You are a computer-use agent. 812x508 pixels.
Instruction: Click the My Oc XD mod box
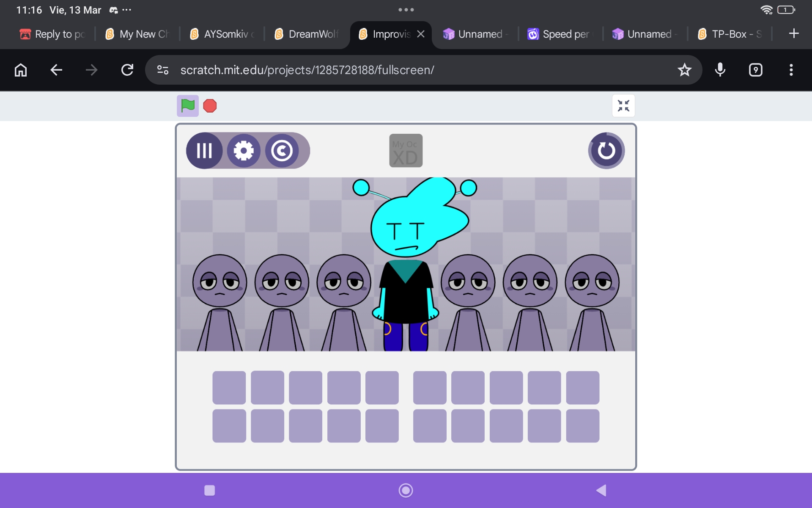406,151
